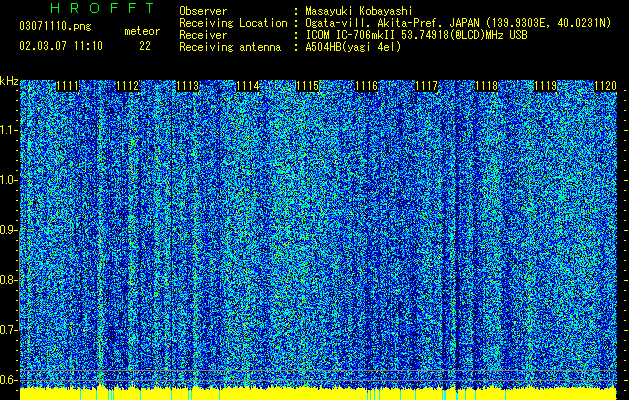Click the Receiver label
Viewport: 629px width, 400px height.
[x=203, y=35]
